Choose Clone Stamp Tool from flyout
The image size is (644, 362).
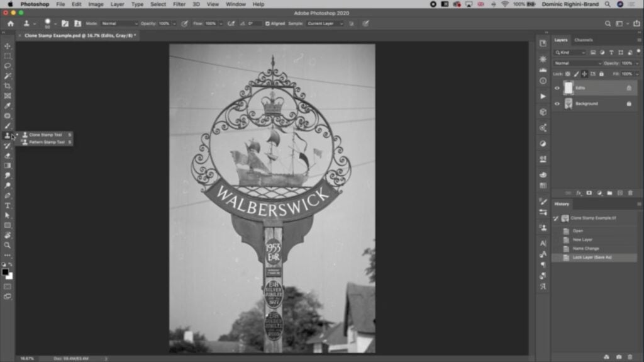click(x=46, y=135)
